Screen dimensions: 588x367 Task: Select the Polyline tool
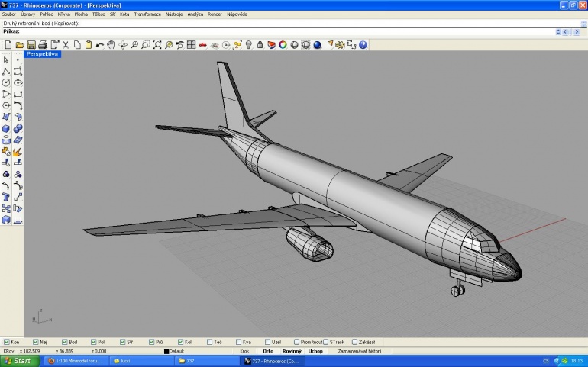pos(6,71)
